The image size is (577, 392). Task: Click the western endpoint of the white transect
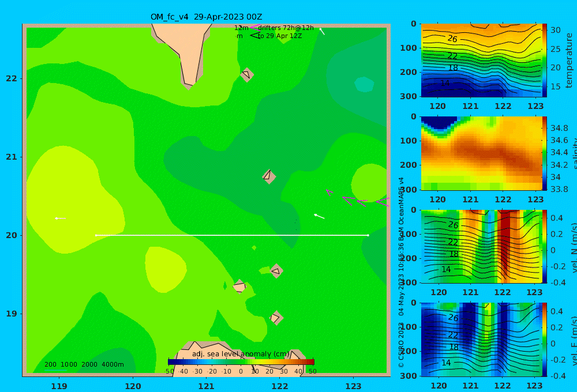point(96,235)
